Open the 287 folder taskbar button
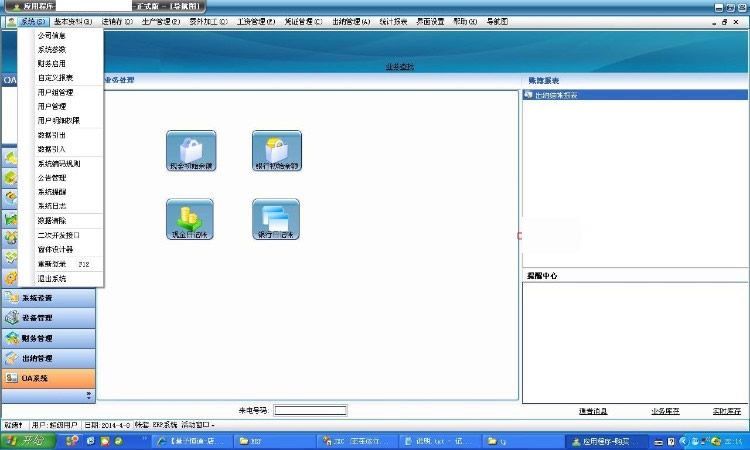Viewport: 750px width, 450px height. pos(273,441)
